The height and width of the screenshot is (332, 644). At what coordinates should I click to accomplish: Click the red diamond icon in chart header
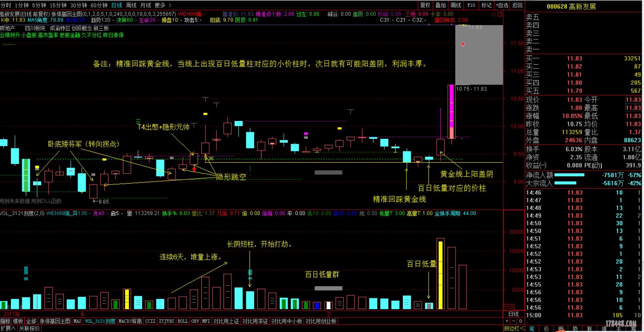tap(494, 14)
